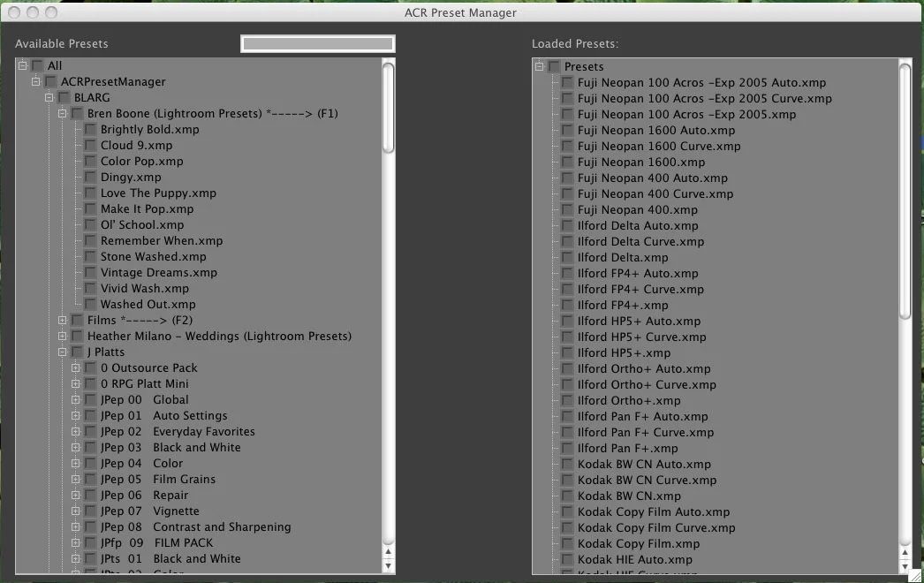Collapse the ACRPresetManager folder node
Viewport: 924px width, 583px height.
(36, 81)
